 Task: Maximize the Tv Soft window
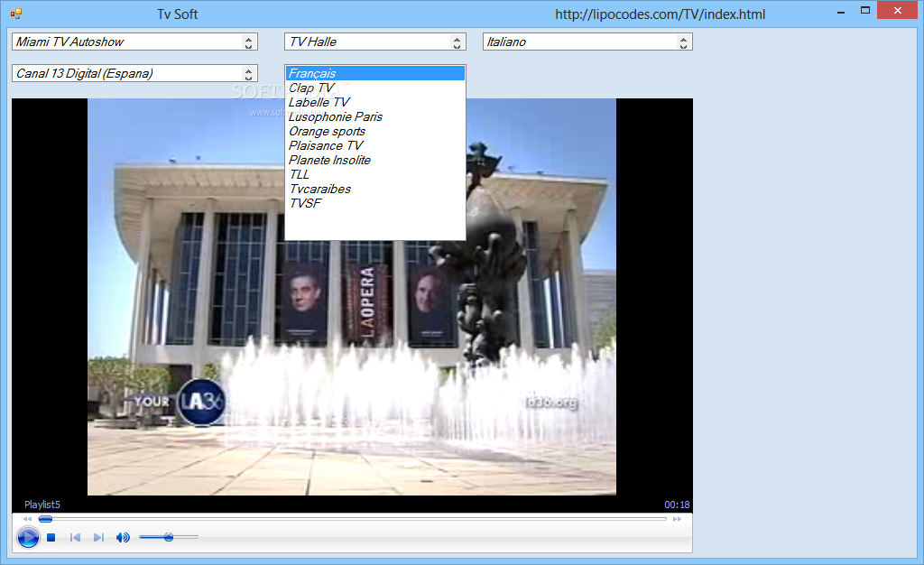click(x=865, y=11)
